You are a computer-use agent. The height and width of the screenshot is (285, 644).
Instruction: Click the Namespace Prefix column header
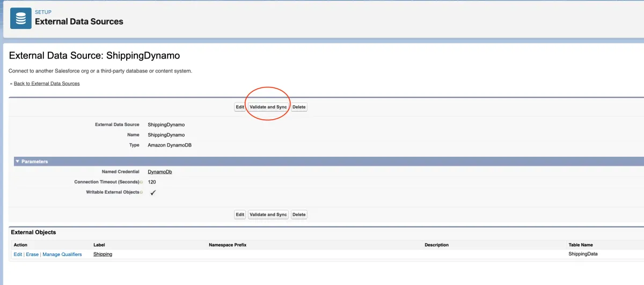[228, 245]
